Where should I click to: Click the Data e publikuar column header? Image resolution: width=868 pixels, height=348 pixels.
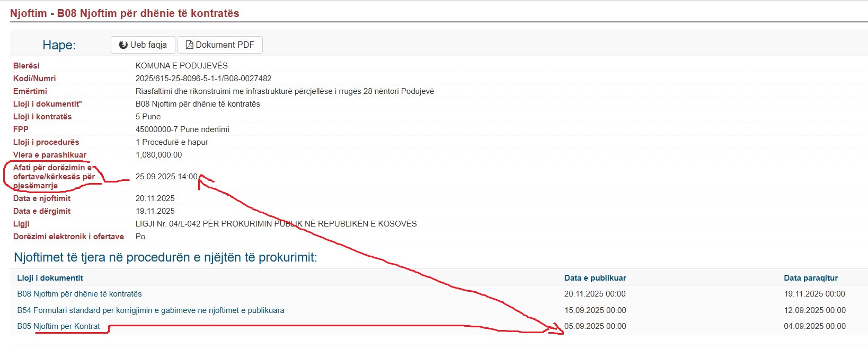coord(595,278)
